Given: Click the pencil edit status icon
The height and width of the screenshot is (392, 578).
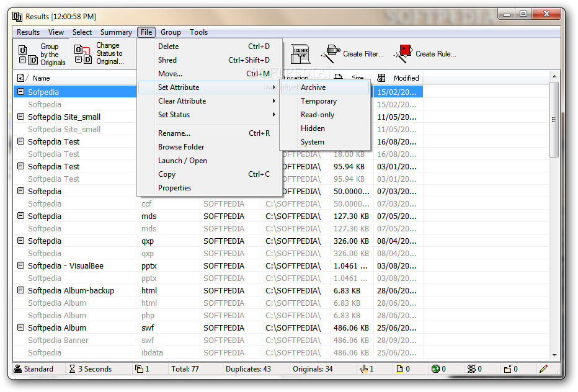Looking at the screenshot, I should pyautogui.click(x=543, y=369).
